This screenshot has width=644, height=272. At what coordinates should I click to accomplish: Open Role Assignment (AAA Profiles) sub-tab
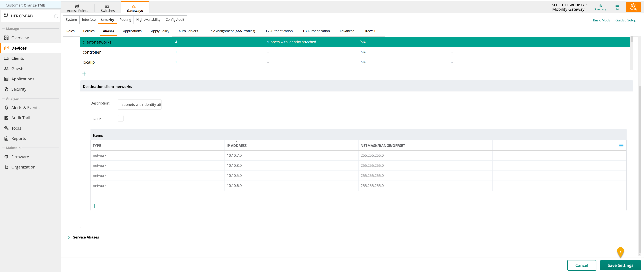click(232, 31)
